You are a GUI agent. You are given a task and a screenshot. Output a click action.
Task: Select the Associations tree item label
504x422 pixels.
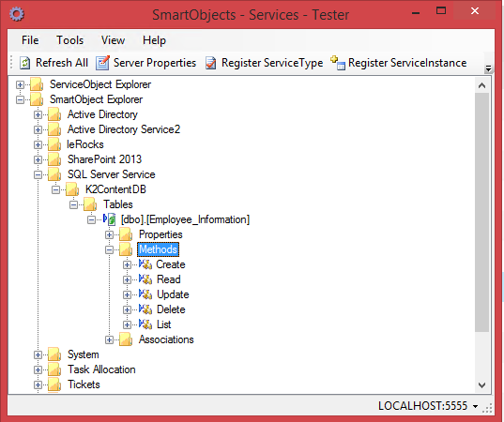166,339
